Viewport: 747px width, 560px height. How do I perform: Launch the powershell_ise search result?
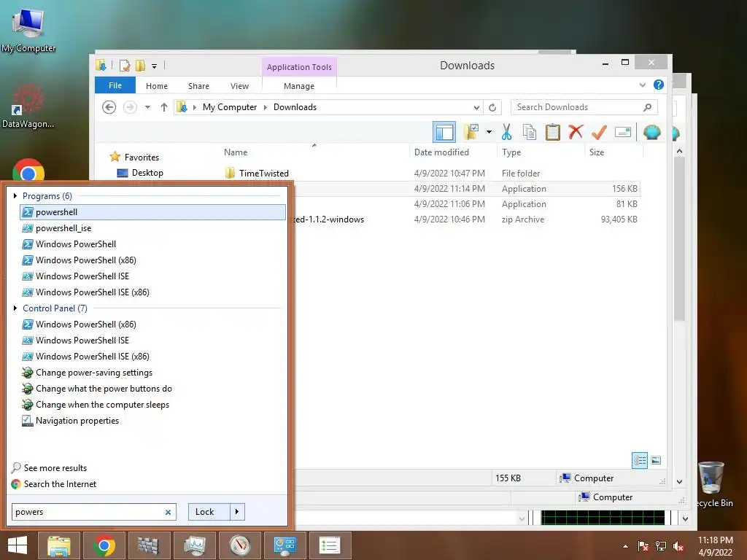(x=153, y=228)
